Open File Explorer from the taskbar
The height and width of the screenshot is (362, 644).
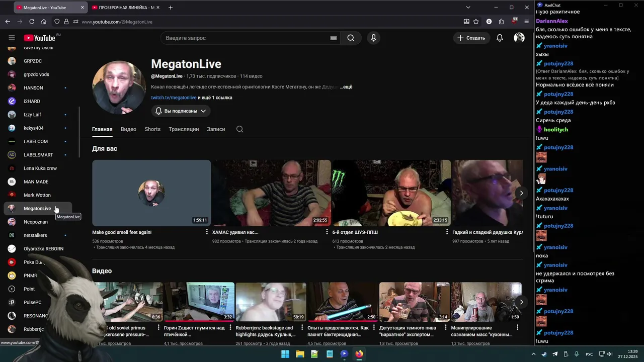(300, 354)
